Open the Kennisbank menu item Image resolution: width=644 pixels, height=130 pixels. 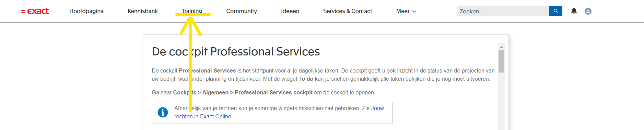[143, 11]
